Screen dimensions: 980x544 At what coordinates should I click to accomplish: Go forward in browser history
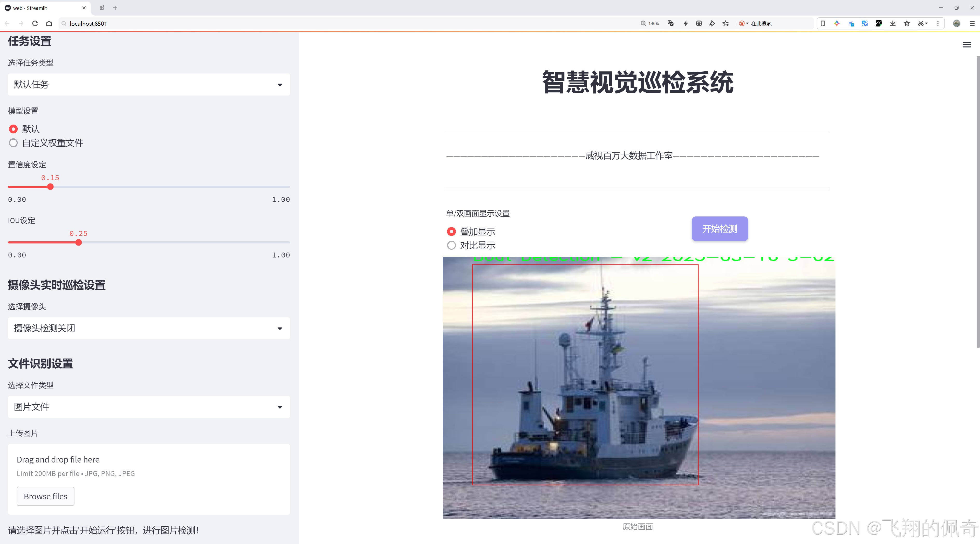pos(21,24)
